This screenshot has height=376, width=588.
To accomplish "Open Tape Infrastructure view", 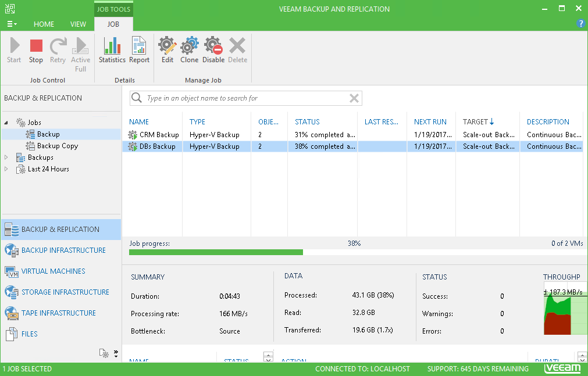I will [x=60, y=313].
